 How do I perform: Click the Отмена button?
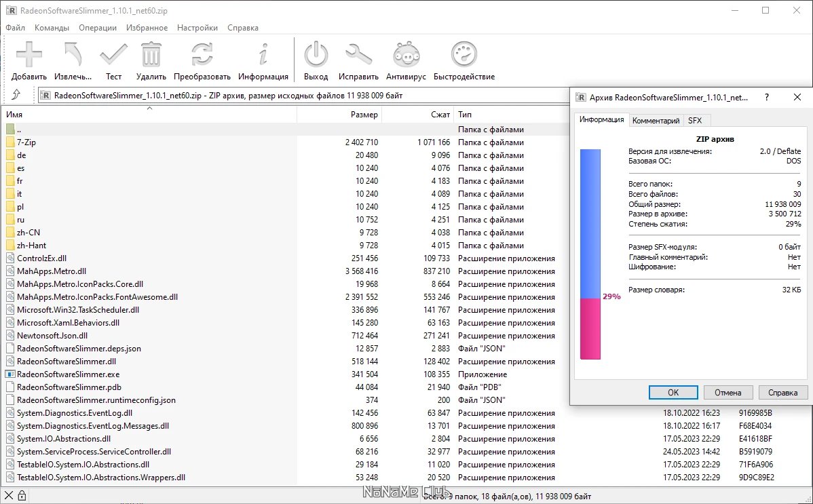pos(728,393)
